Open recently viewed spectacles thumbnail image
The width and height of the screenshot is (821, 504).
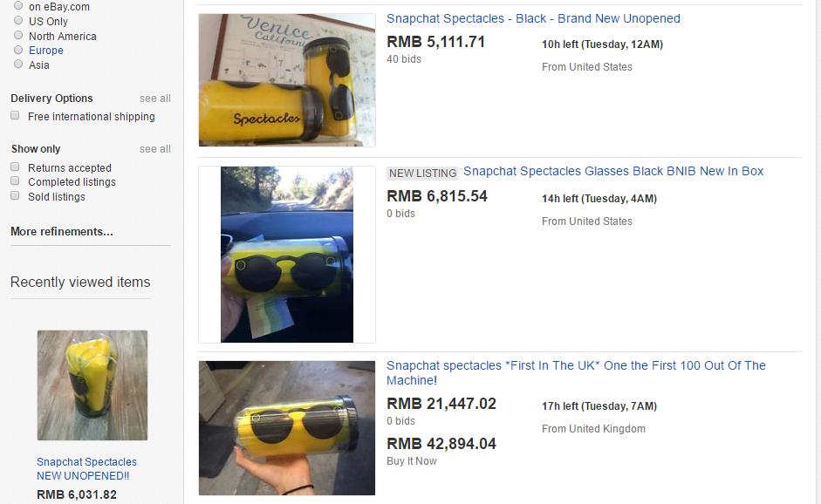[92, 385]
